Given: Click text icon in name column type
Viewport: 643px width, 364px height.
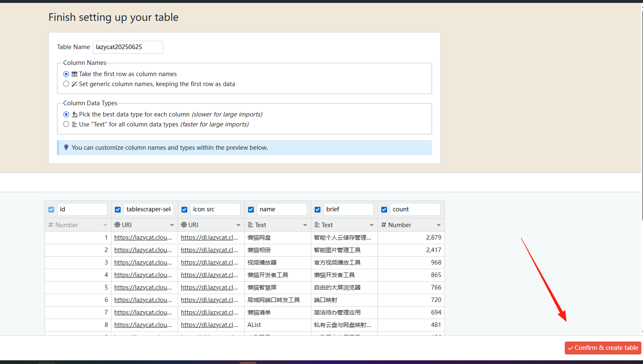Looking at the screenshot, I should (251, 225).
